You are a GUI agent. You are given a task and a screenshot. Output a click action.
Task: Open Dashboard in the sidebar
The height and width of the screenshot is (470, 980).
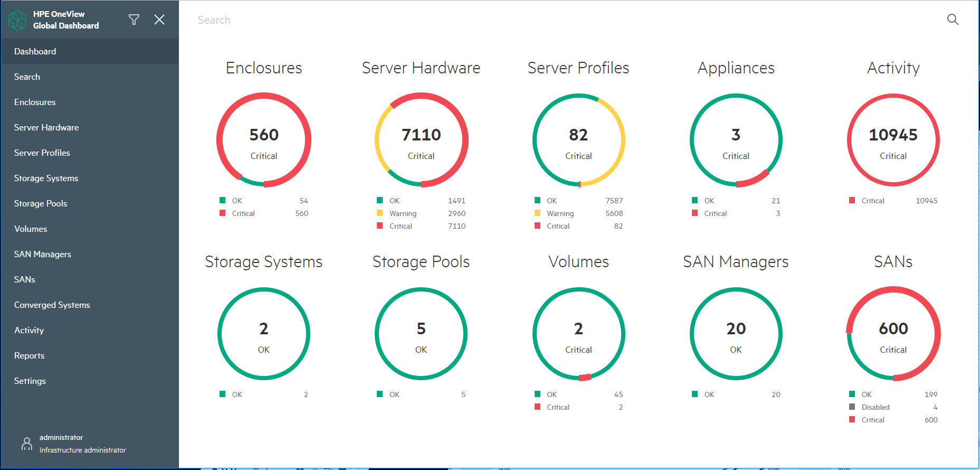tap(90, 51)
